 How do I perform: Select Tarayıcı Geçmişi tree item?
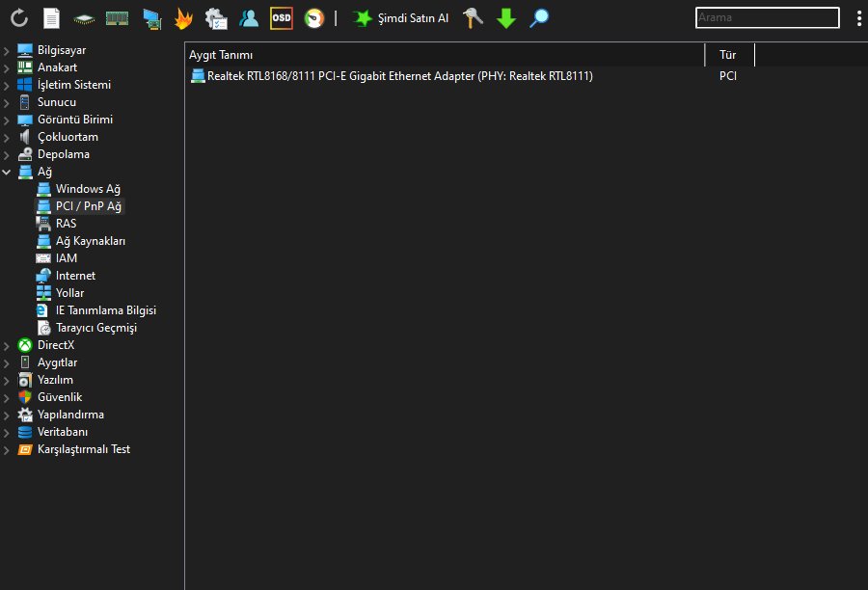coord(95,328)
